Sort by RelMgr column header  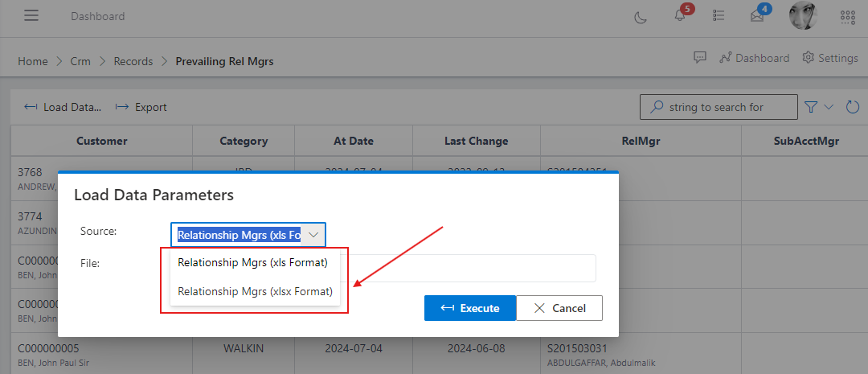pyautogui.click(x=641, y=141)
